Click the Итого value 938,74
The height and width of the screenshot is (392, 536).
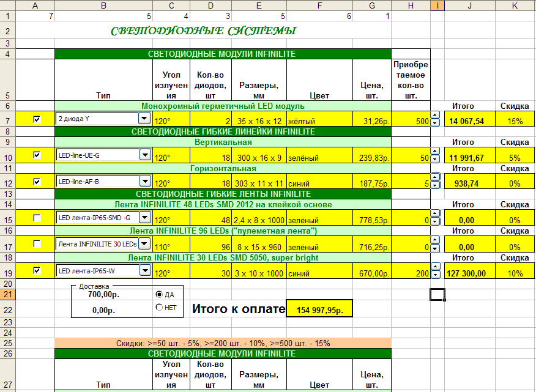pos(470,182)
